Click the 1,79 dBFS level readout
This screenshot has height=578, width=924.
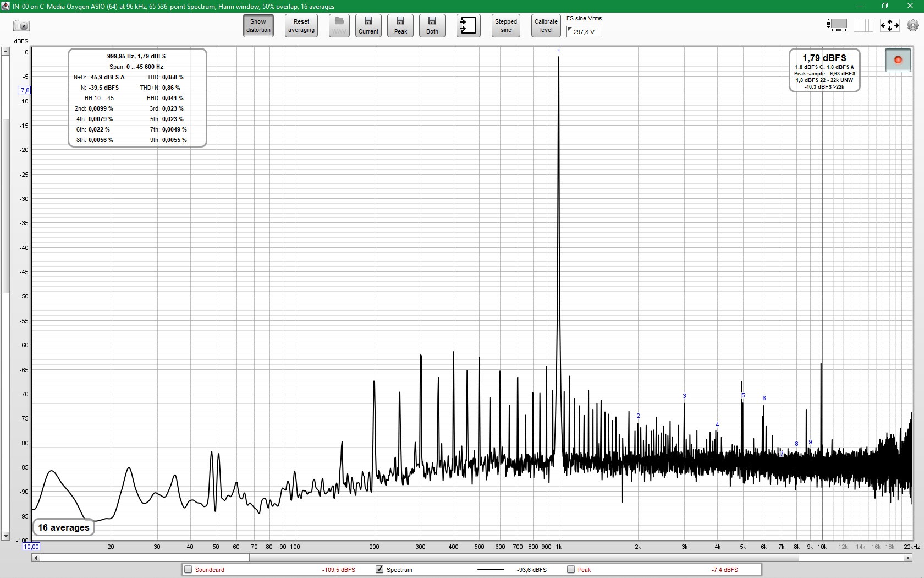pyautogui.click(x=824, y=58)
